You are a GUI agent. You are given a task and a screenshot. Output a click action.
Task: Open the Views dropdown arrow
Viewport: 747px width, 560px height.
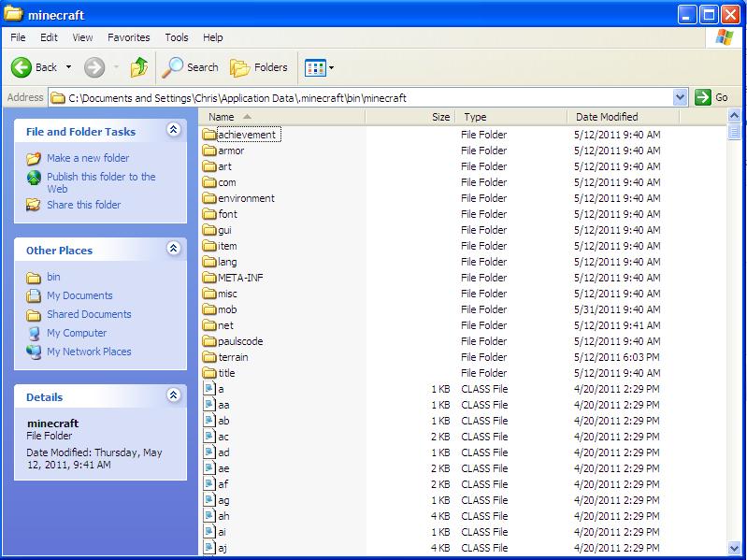pos(332,67)
